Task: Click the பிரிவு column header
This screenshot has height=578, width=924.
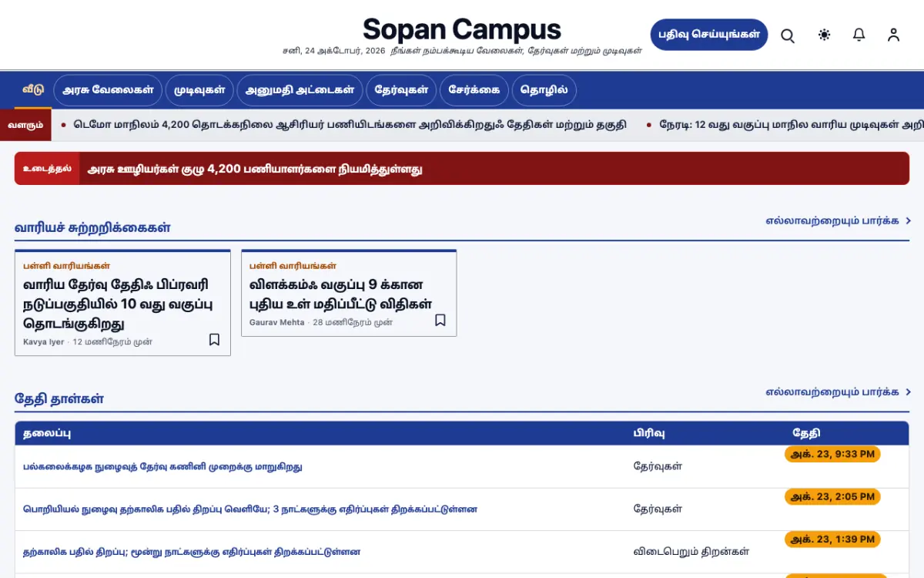Action: (649, 433)
